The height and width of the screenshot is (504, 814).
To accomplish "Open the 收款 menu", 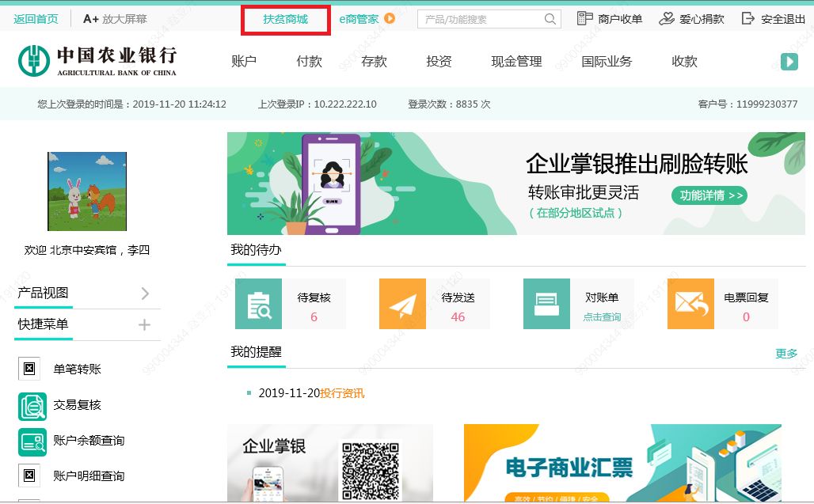I will (685, 62).
